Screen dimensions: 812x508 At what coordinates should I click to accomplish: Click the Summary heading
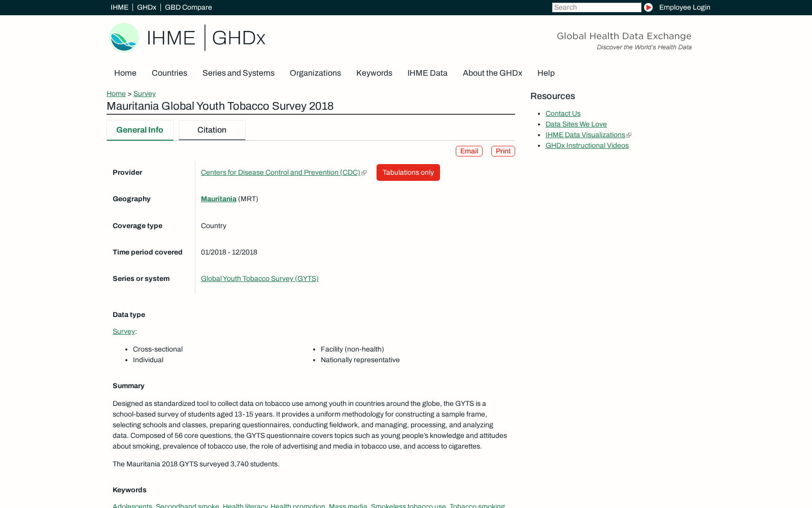coord(128,386)
